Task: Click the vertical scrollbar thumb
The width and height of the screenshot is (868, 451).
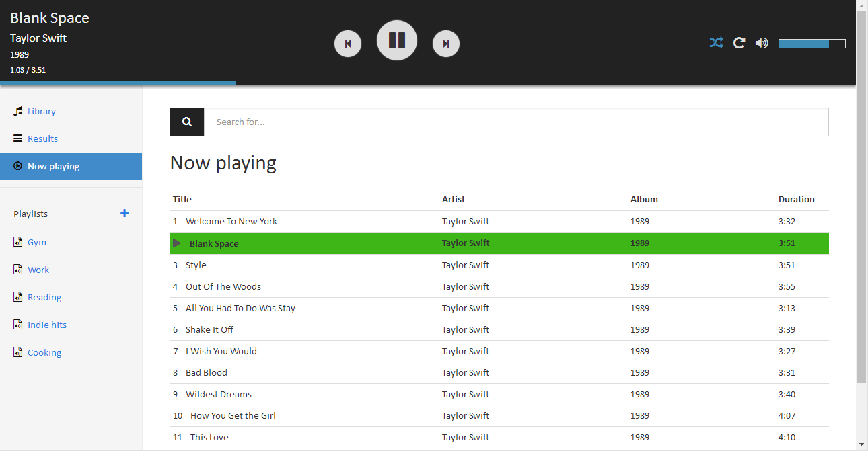Action: click(x=862, y=198)
